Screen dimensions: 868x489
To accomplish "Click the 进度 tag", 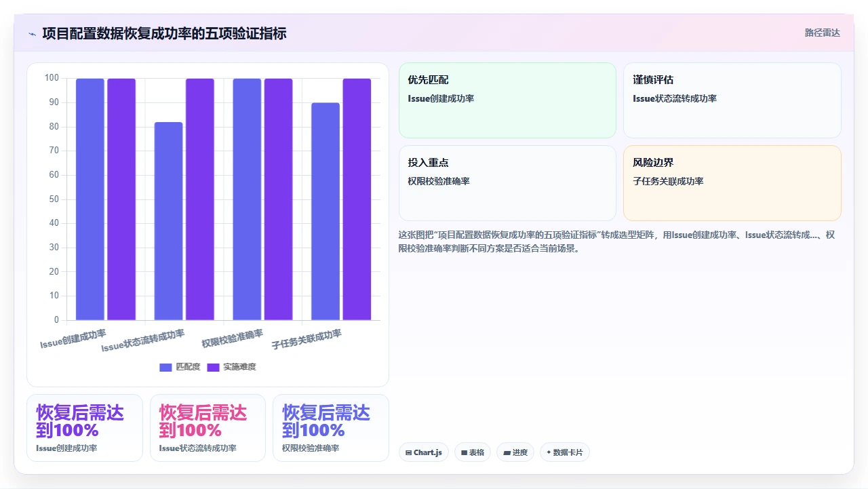I will coord(515,452).
